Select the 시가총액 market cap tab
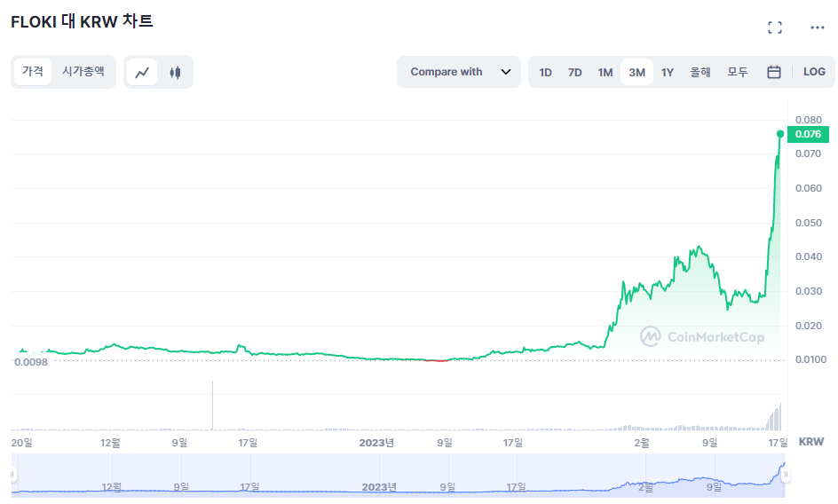This screenshot has height=504, width=838. coord(83,71)
